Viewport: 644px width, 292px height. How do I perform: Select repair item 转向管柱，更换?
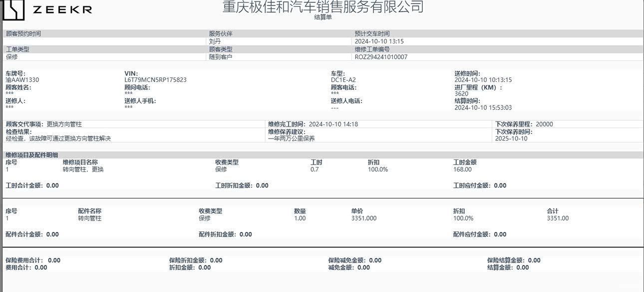click(83, 169)
